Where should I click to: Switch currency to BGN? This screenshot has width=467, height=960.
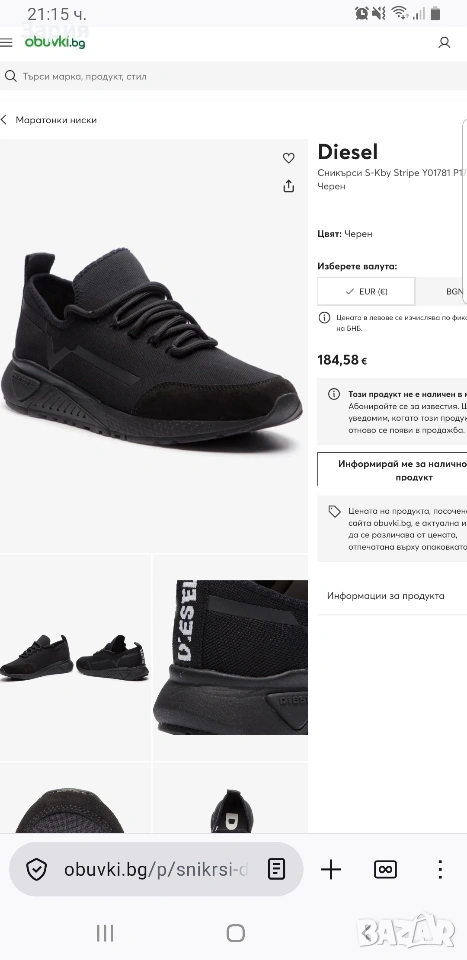click(x=441, y=291)
